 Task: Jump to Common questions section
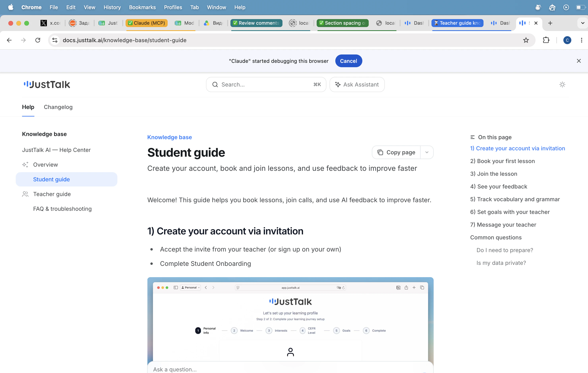496,237
